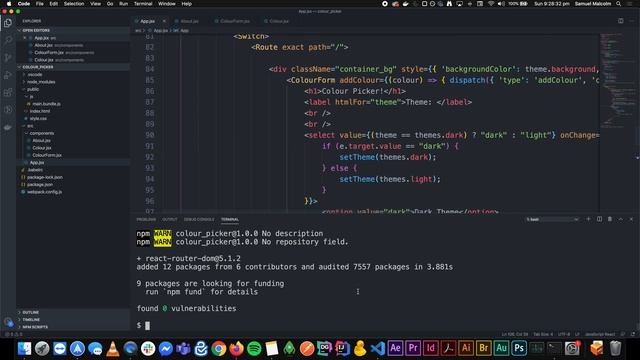The width and height of the screenshot is (640, 360).
Task: Open the Search view in activity bar
Action: [8, 40]
